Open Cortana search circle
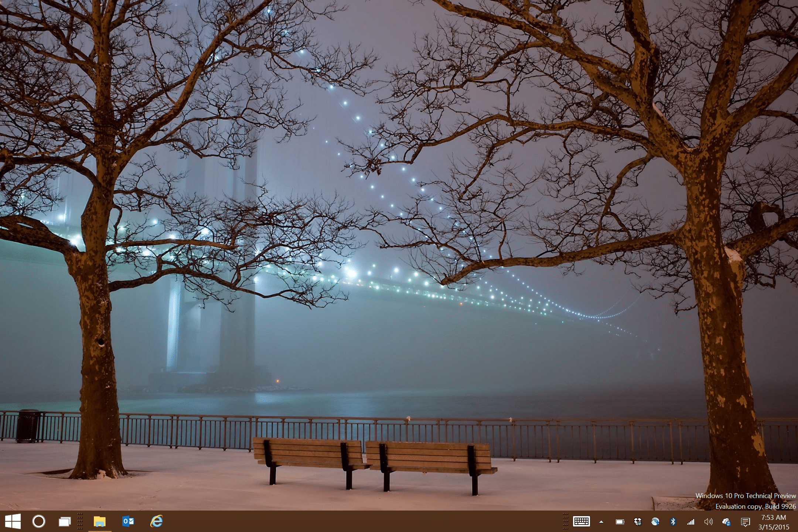798x532 pixels. [39, 521]
